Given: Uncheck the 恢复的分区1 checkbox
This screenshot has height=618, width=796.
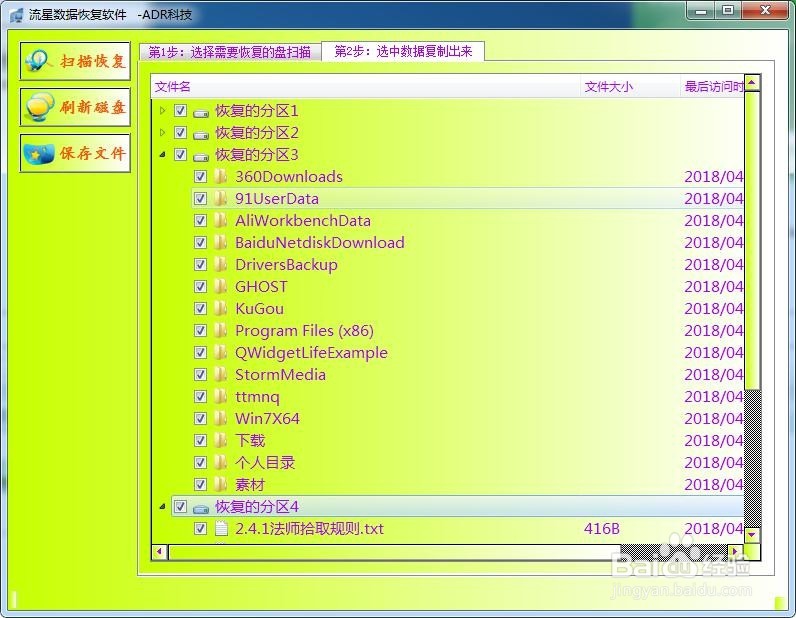Looking at the screenshot, I should [x=180, y=110].
